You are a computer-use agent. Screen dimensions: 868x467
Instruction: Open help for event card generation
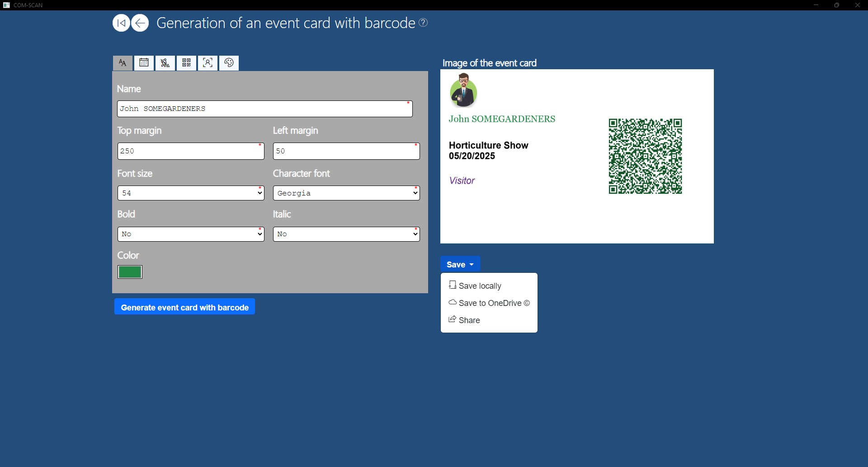click(x=423, y=23)
